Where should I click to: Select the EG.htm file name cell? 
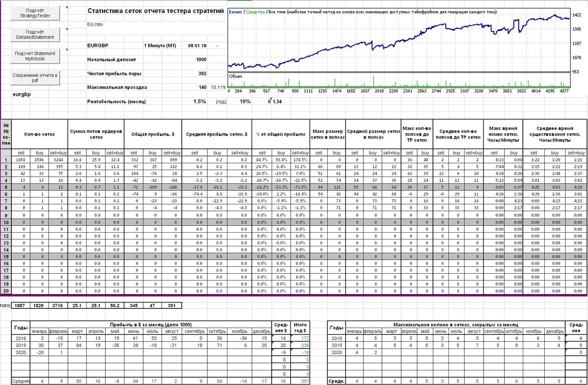(95, 24)
